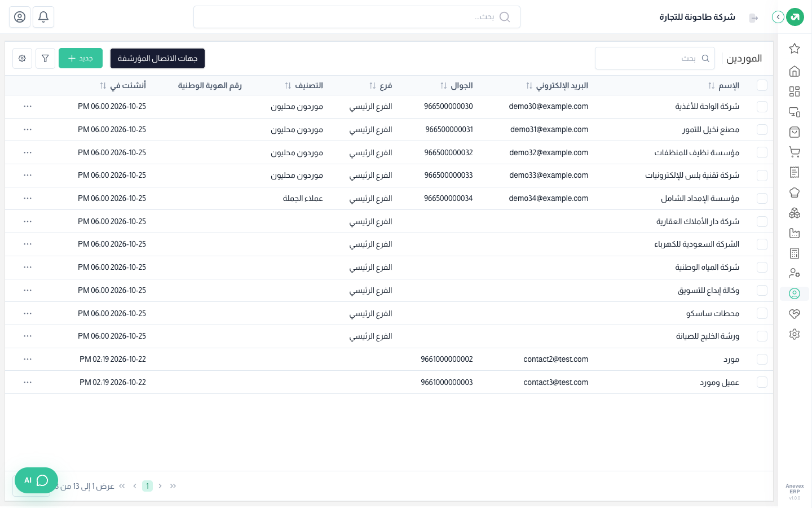The height and width of the screenshot is (508, 812).
Task: Select the الشركة السعودية للكهرباء row checkbox
Action: tap(762, 244)
